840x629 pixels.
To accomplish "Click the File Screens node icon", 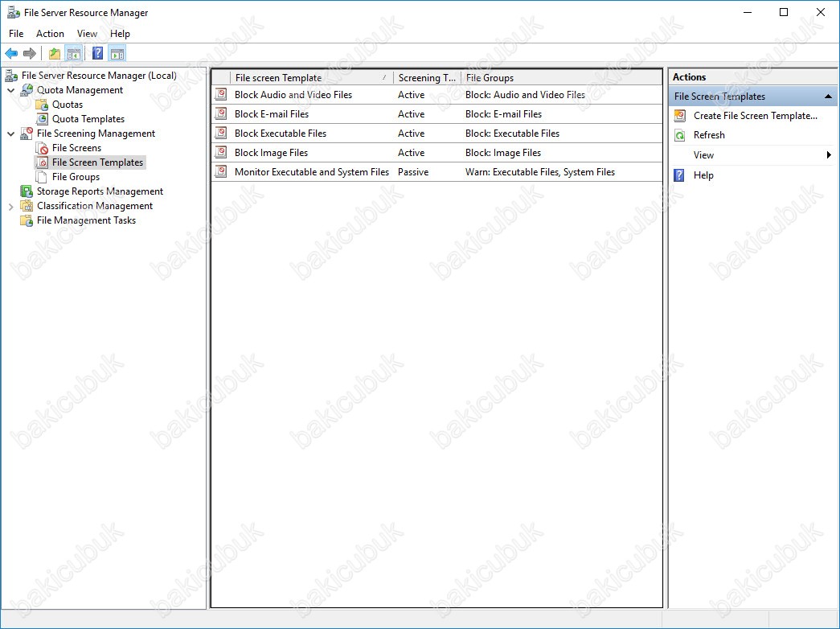I will pos(42,148).
